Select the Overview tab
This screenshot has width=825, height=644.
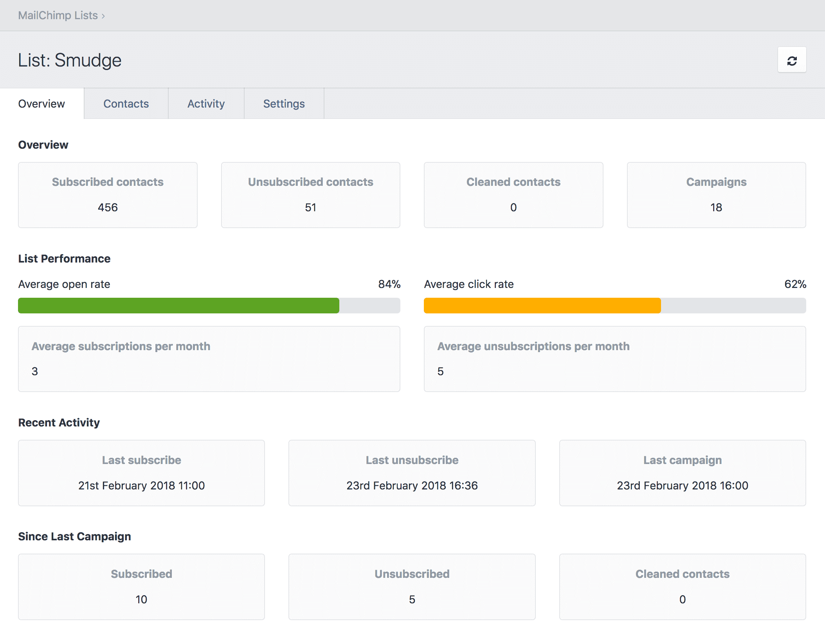(x=41, y=104)
